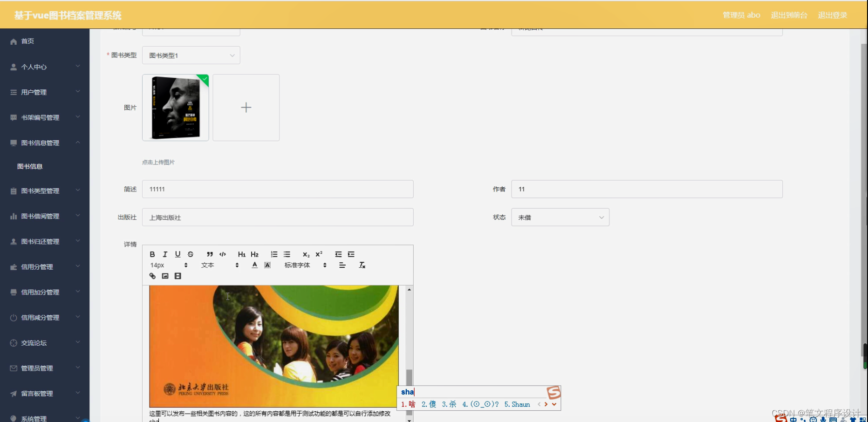Toggle bold formatting in the editor
Image resolution: width=868 pixels, height=422 pixels.
tap(152, 254)
